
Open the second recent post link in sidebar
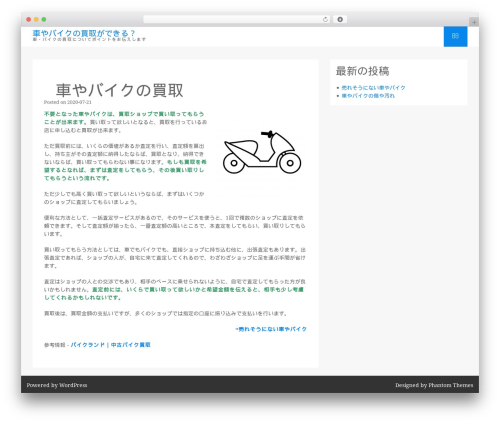pyautogui.click(x=368, y=96)
